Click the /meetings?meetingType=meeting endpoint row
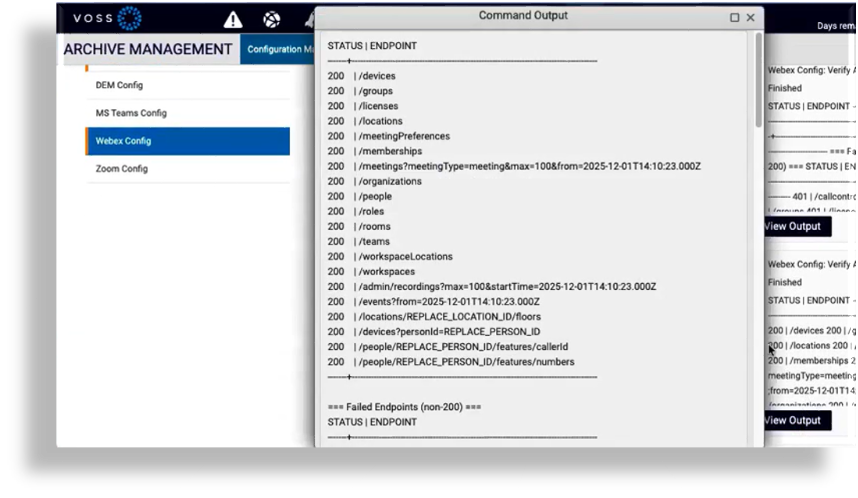 coord(514,166)
